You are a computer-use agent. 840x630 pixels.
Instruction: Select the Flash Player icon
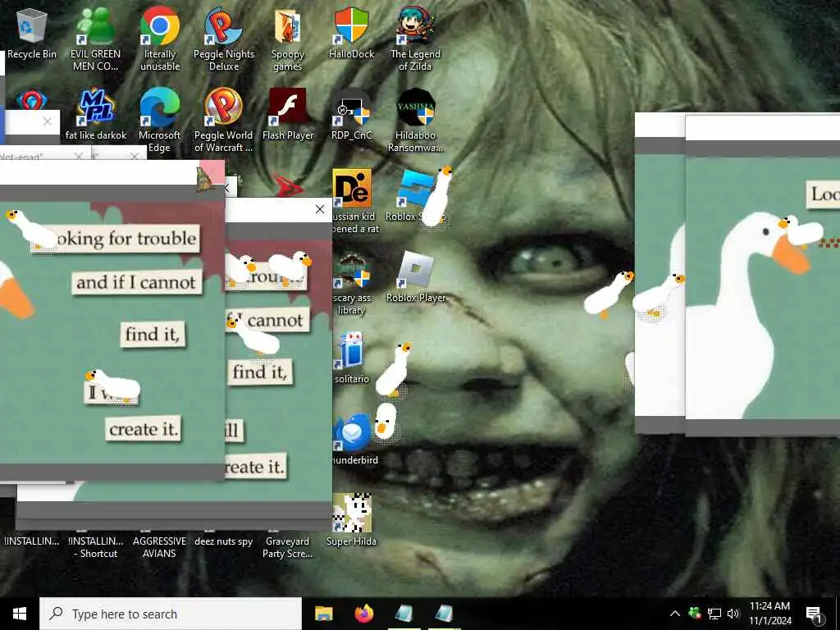click(288, 114)
